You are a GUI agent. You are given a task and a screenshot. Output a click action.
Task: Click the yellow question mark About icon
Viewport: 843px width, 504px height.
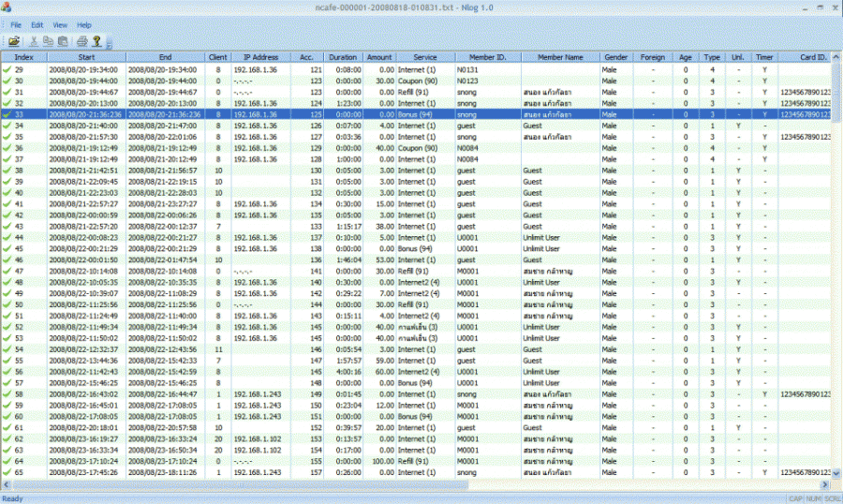point(96,41)
